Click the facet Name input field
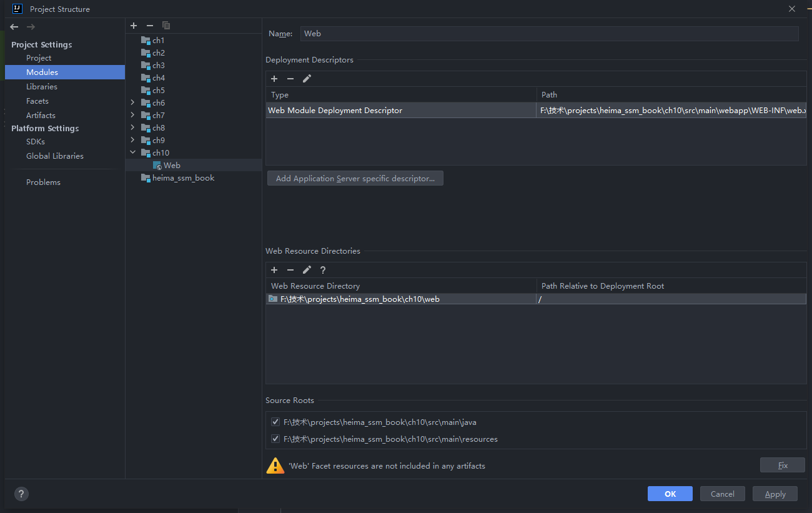 549,34
